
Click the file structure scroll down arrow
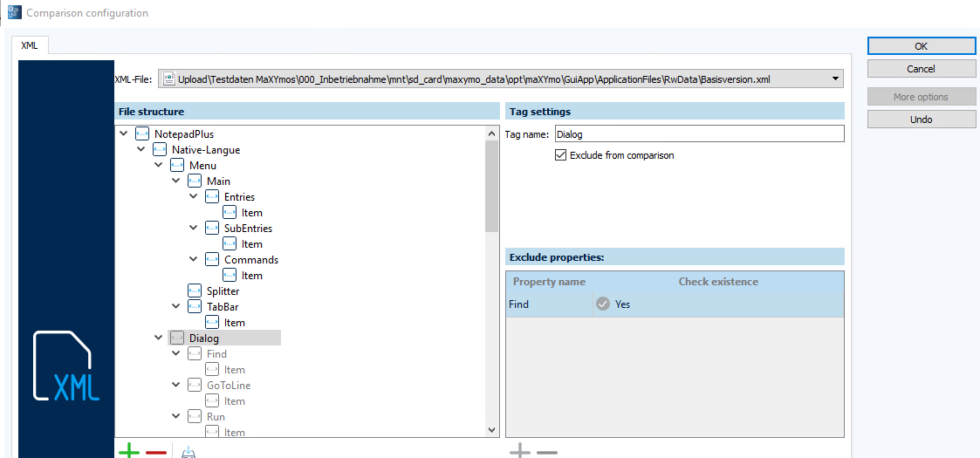[490, 430]
